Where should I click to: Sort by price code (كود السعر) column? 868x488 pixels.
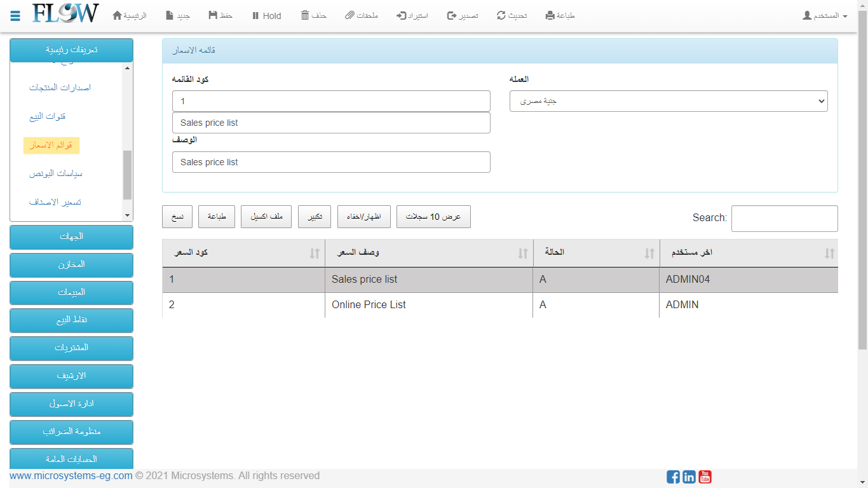click(243, 253)
